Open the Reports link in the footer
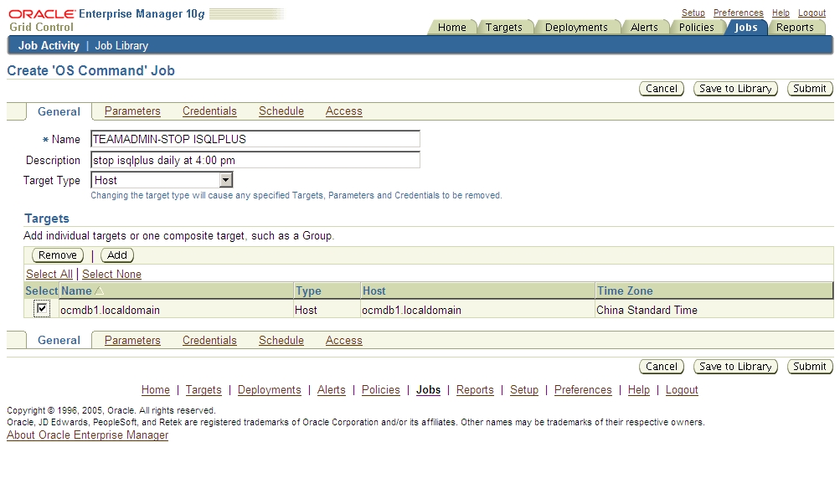Screen dimensions: 840x504 click(x=475, y=390)
